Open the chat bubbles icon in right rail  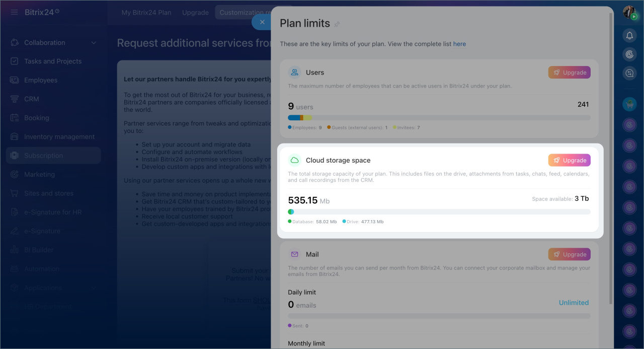click(629, 74)
